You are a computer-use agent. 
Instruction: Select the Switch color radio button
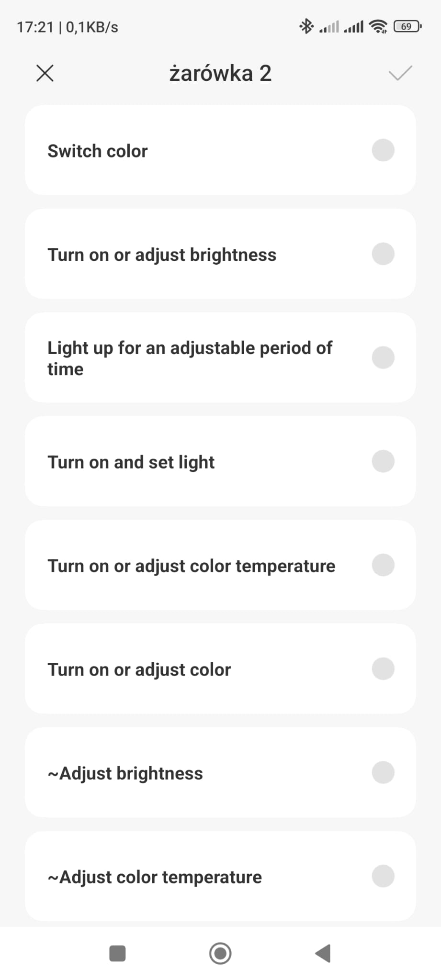pyautogui.click(x=383, y=150)
